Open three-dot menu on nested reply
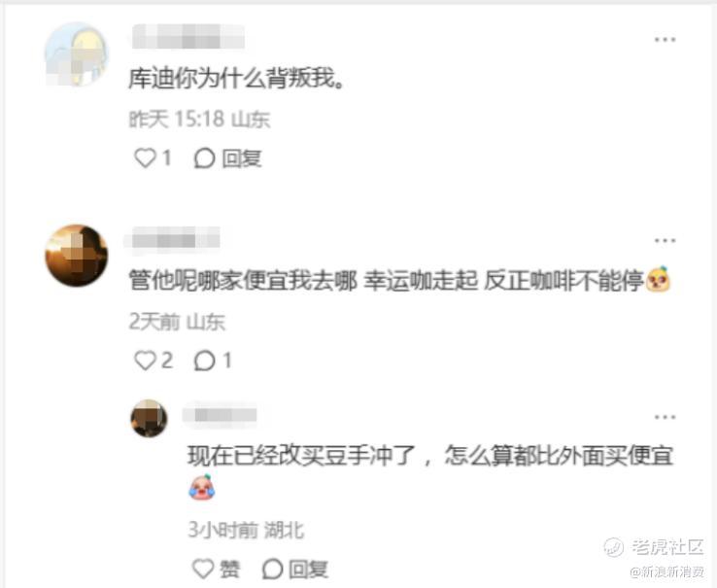 (x=665, y=417)
